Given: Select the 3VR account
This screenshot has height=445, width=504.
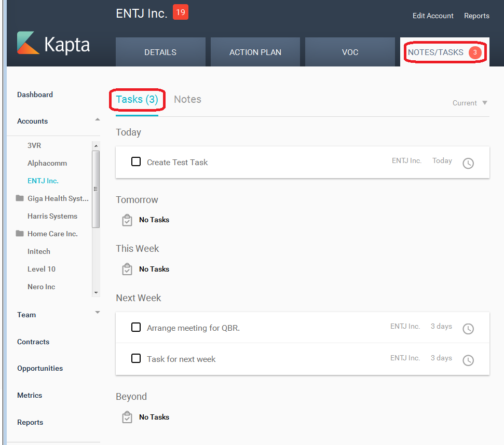Looking at the screenshot, I should [x=34, y=145].
